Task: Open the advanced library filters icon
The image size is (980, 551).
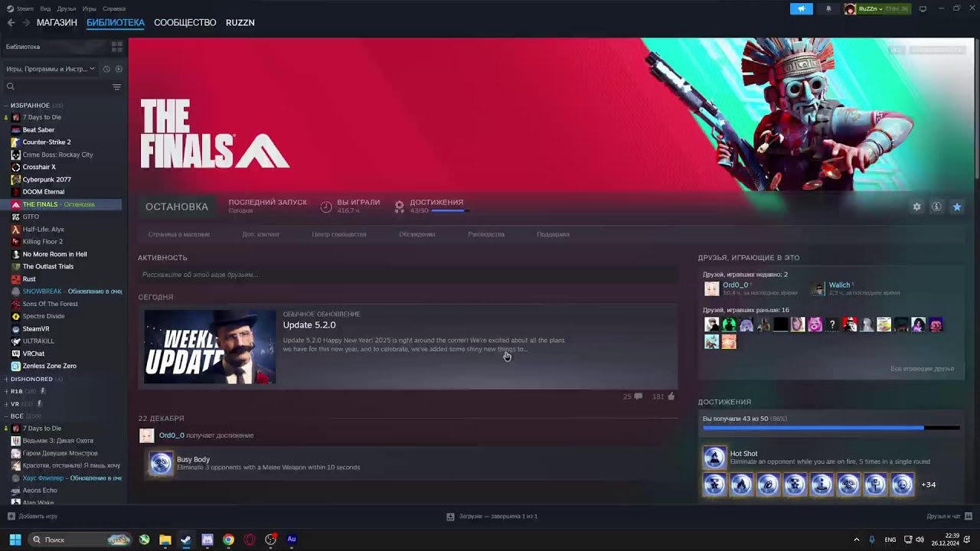Action: (x=116, y=87)
